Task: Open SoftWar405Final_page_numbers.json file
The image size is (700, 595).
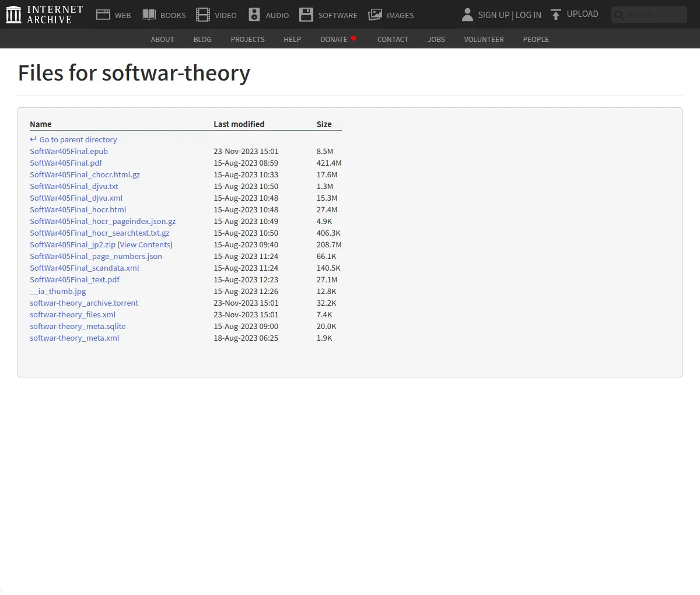Action: [x=96, y=256]
